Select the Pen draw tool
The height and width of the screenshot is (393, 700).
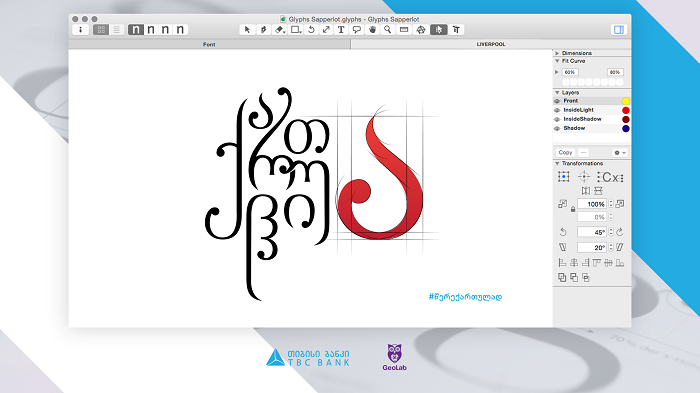263,29
